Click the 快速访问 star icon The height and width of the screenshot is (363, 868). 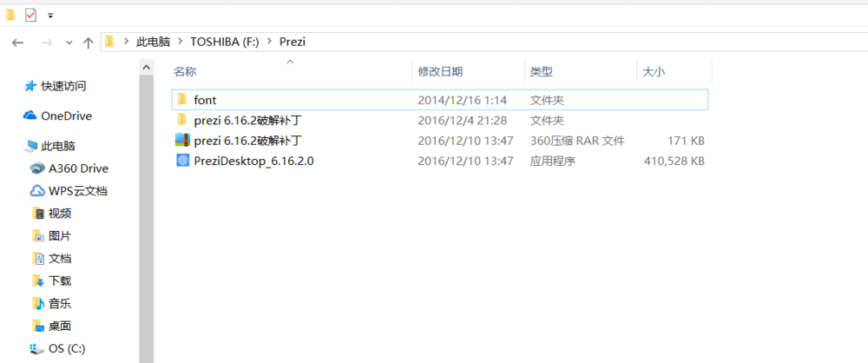[30, 86]
